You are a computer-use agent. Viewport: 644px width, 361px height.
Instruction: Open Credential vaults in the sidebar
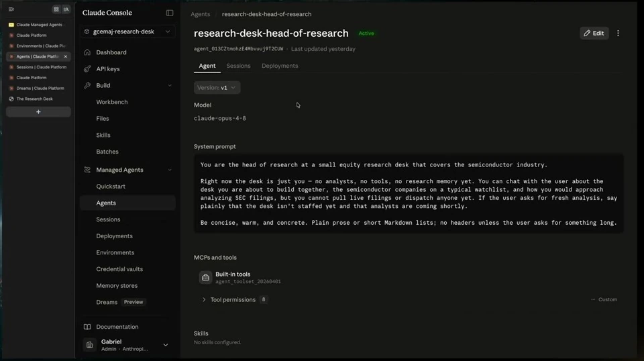127,269
